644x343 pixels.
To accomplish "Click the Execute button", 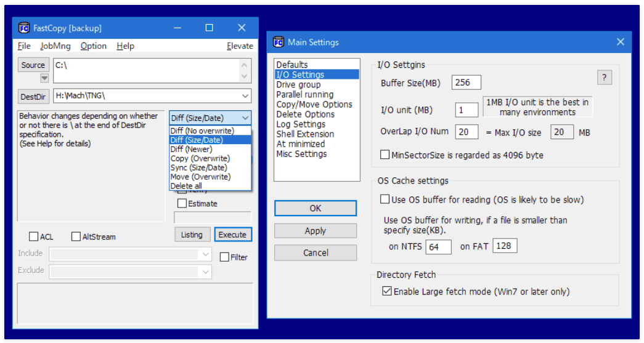I will pyautogui.click(x=233, y=235).
